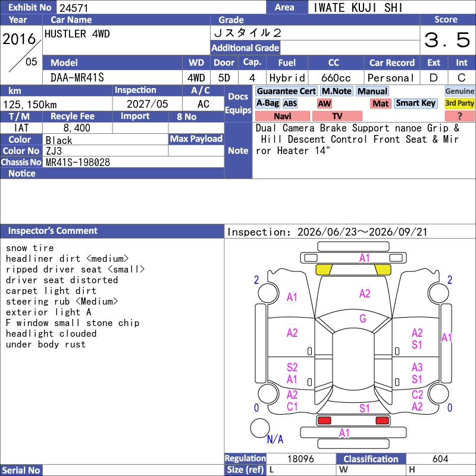Click the exterior grade D
This screenshot has width=476, height=476.
[434, 78]
